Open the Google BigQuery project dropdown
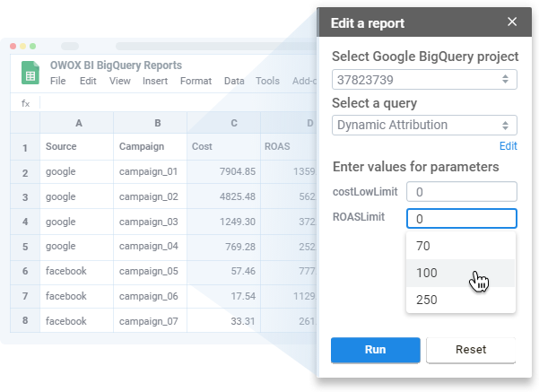 pos(424,79)
